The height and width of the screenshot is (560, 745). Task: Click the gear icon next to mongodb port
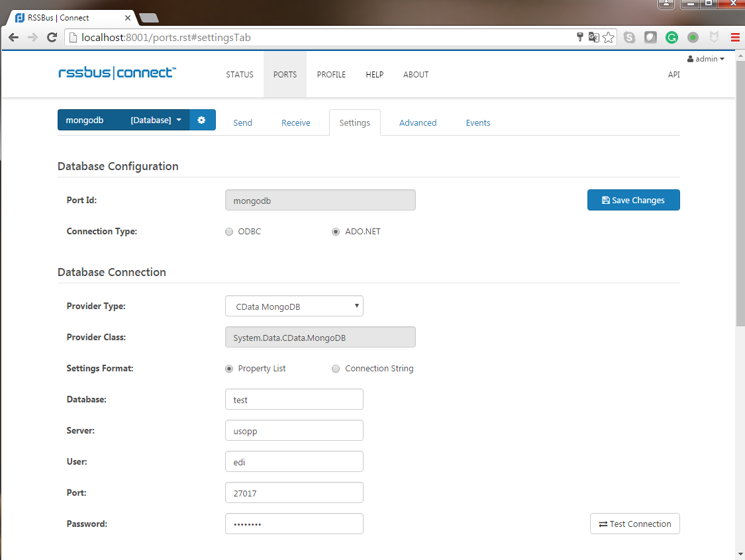(x=202, y=120)
